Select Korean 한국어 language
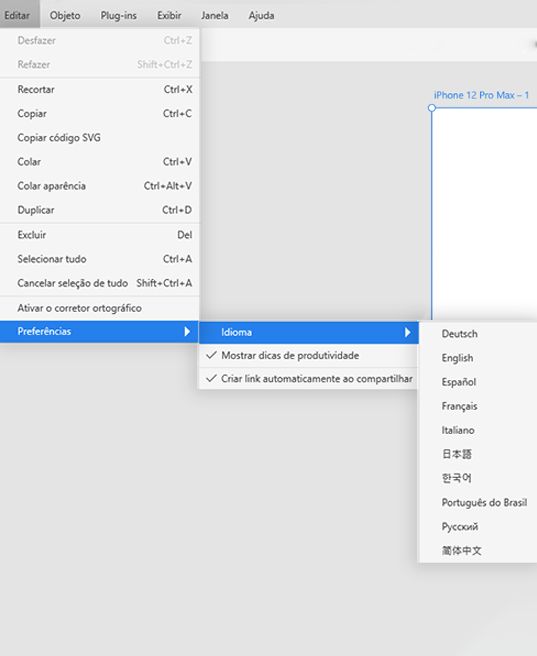The height and width of the screenshot is (656, 537). [478, 478]
